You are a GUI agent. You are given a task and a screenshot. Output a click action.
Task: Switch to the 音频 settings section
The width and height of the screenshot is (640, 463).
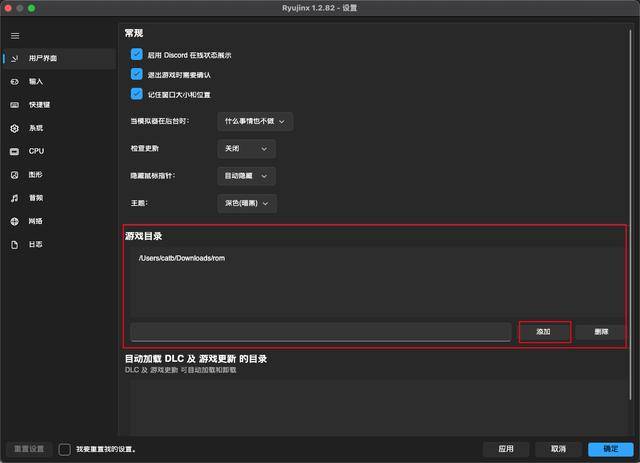60,198
